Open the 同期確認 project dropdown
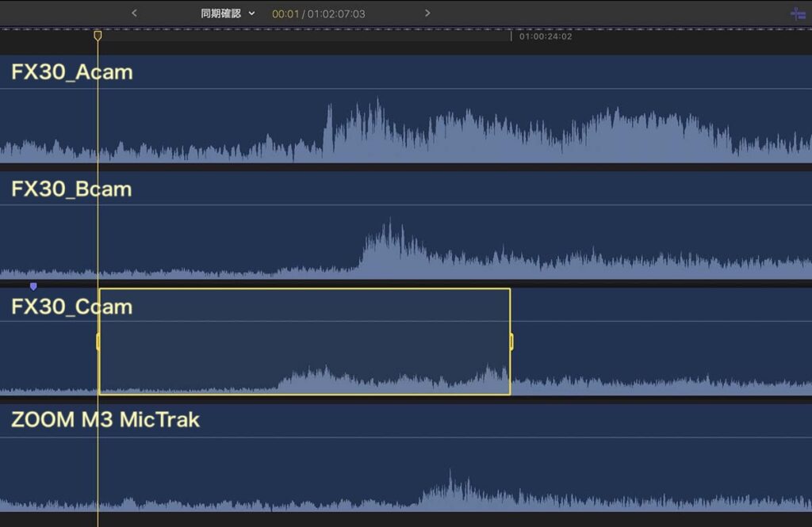The height and width of the screenshot is (527, 812). [x=228, y=13]
